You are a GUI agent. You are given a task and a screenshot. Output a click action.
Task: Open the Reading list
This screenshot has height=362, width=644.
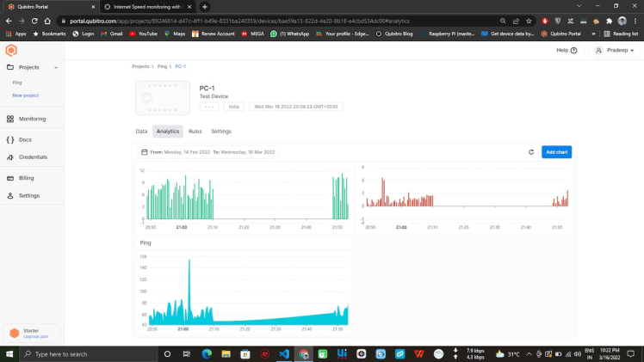[x=621, y=34]
